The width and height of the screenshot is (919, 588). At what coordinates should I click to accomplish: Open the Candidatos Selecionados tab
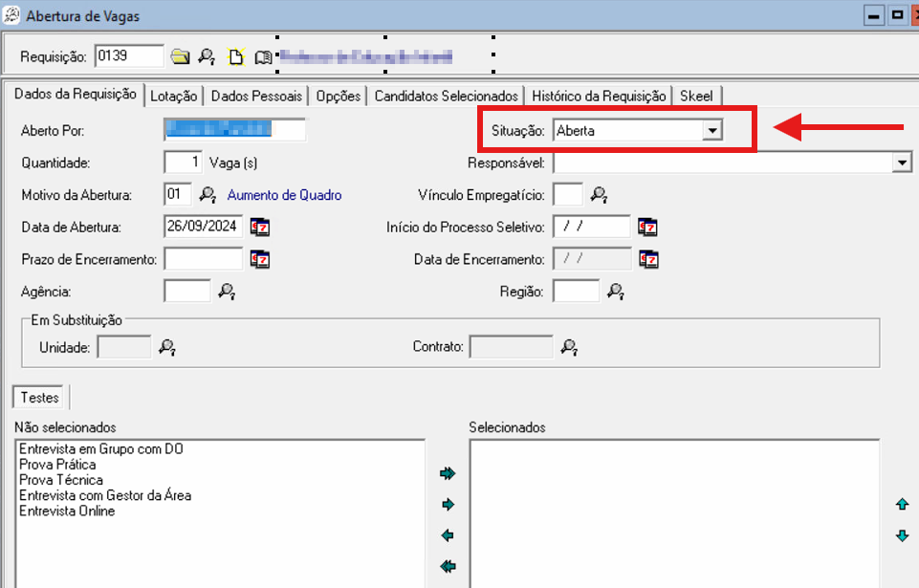[446, 96]
